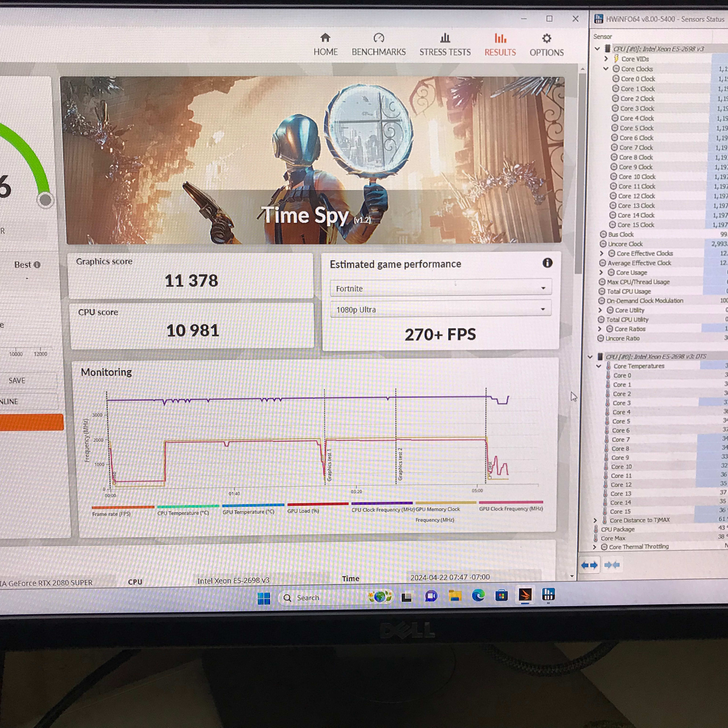728x728 pixels.
Task: Collapse the Core Clocks group in HWiNFO
Action: point(606,69)
